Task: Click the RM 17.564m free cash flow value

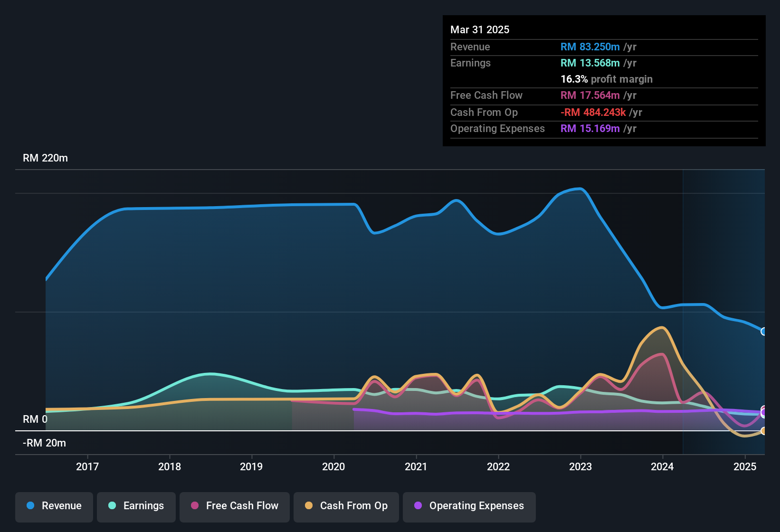Action: (590, 95)
